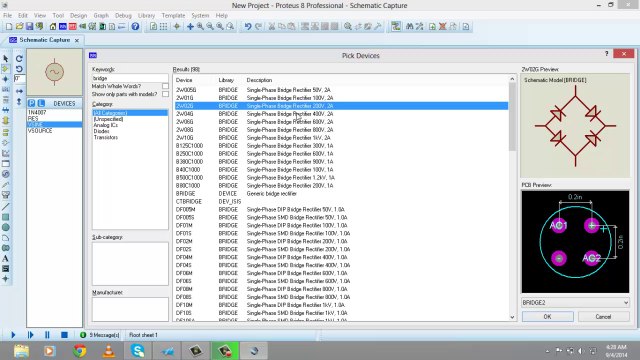Viewport: 640px width, 360px height.
Task: Enable Match Whole Words checkbox
Action: click(x=165, y=86)
